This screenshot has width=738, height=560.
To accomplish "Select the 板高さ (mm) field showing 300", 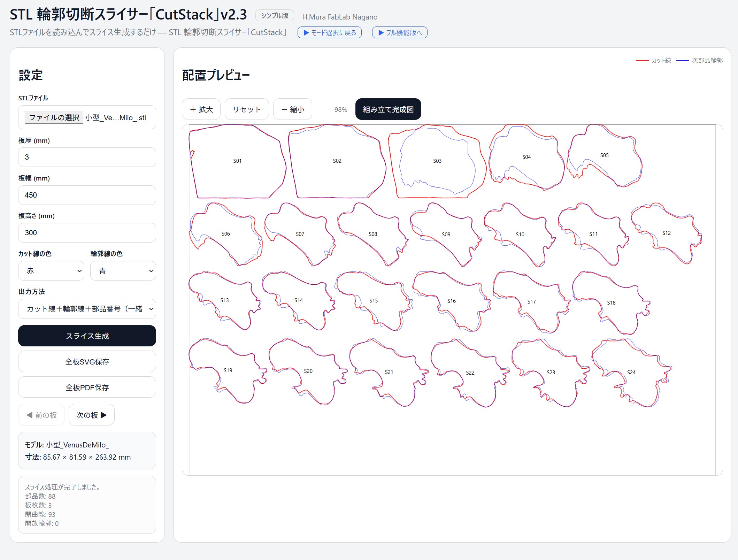I will click(87, 233).
